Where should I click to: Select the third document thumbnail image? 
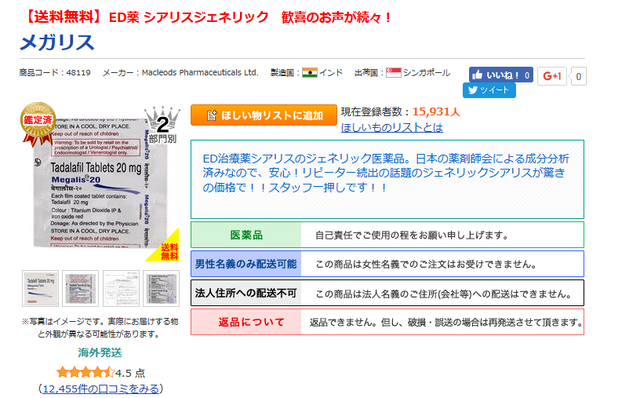tap(121, 288)
